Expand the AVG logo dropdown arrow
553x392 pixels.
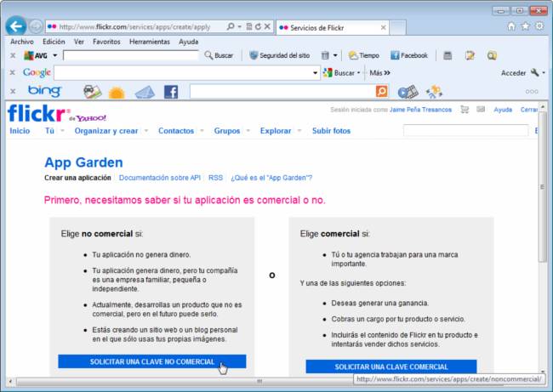tap(55, 55)
